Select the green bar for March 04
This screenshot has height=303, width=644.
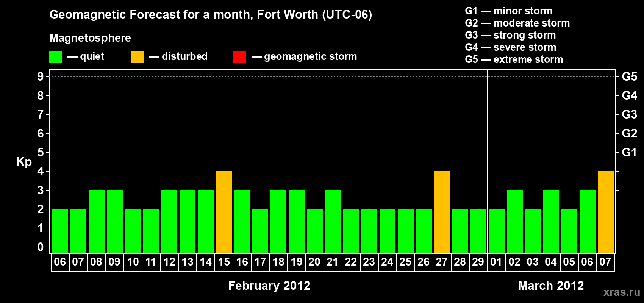pyautogui.click(x=551, y=222)
